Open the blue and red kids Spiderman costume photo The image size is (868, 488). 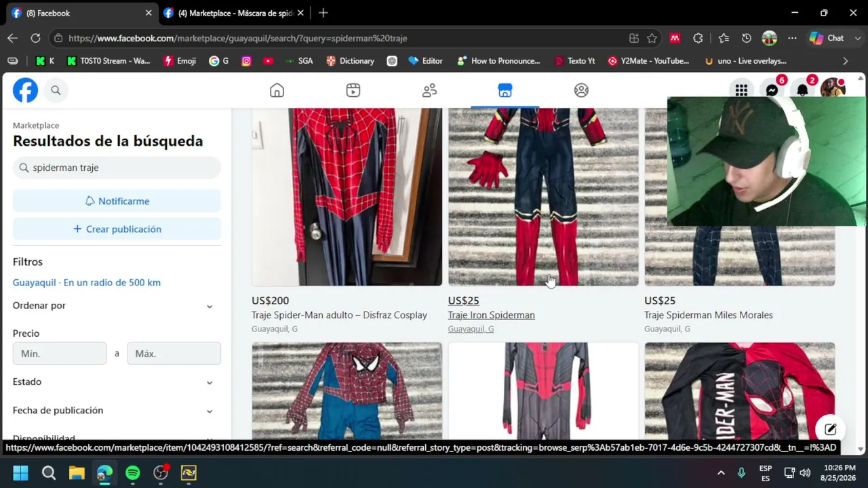click(x=347, y=392)
